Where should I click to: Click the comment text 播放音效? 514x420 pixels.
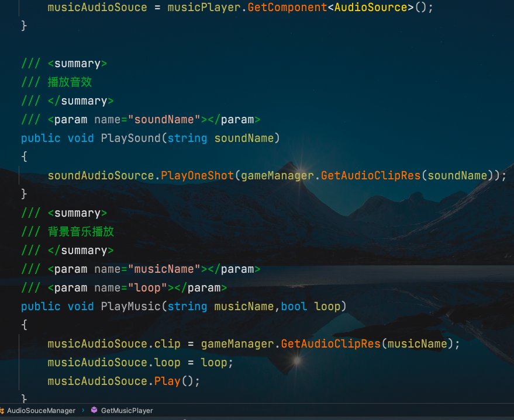click(x=70, y=82)
